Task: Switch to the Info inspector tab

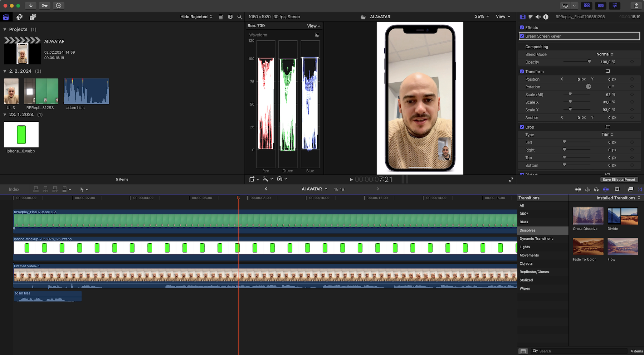Action: [x=546, y=17]
